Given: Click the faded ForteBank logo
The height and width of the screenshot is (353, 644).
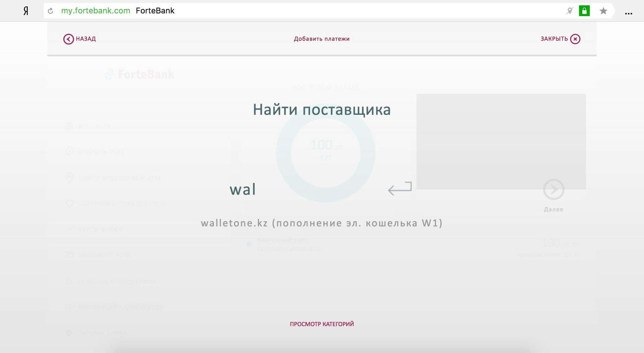Looking at the screenshot, I should point(139,74).
